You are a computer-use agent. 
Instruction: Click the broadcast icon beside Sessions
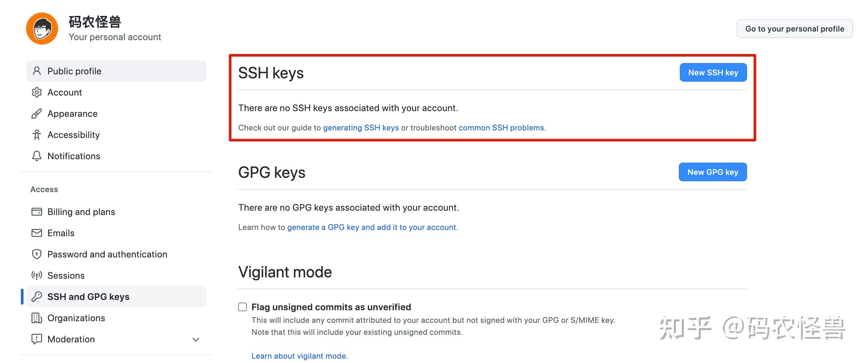click(36, 276)
